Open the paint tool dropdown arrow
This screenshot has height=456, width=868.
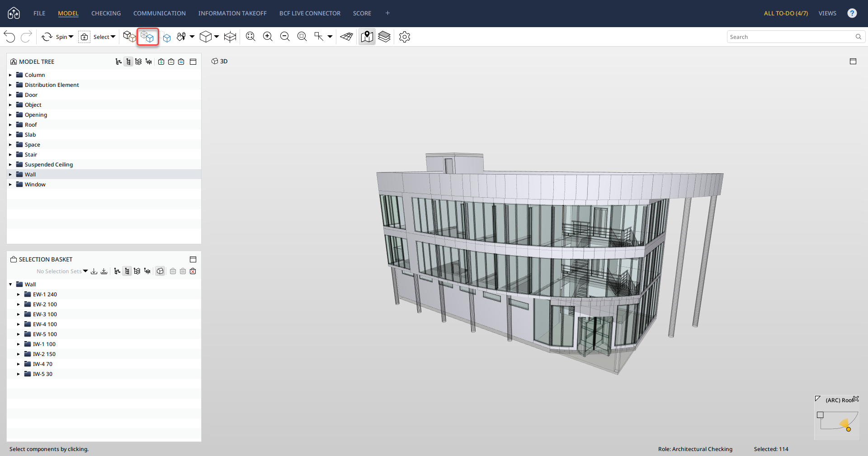(x=192, y=37)
